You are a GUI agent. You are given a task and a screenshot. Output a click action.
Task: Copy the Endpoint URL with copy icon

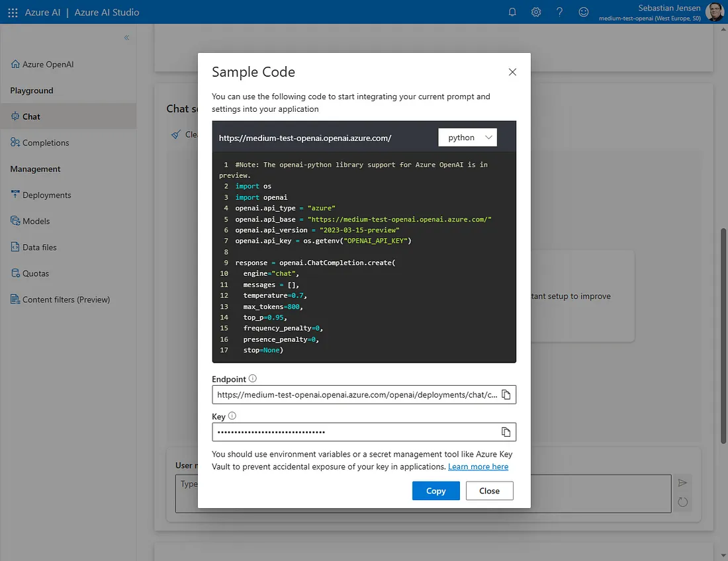506,395
